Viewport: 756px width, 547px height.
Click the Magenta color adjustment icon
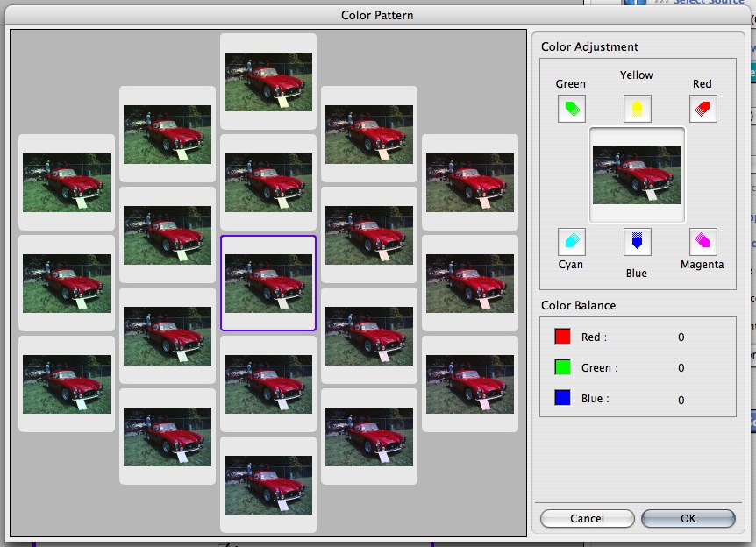(x=703, y=241)
